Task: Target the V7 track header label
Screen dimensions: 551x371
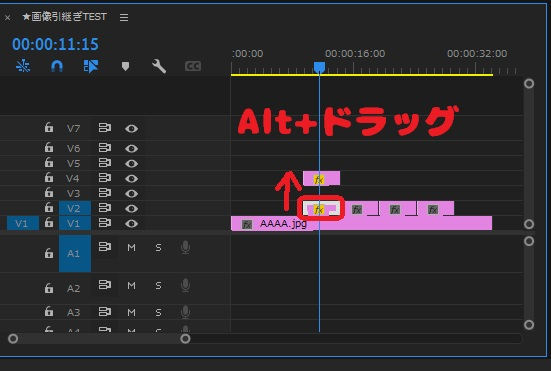Action: (x=73, y=129)
